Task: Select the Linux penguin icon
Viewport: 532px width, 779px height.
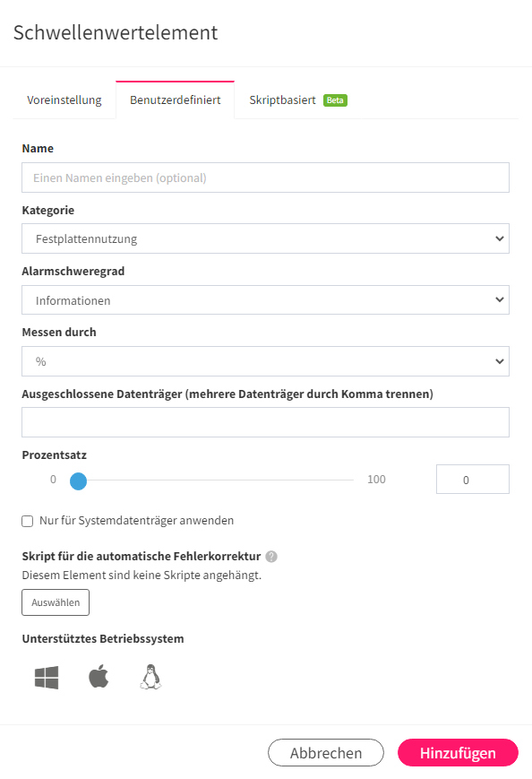Action: pos(150,677)
